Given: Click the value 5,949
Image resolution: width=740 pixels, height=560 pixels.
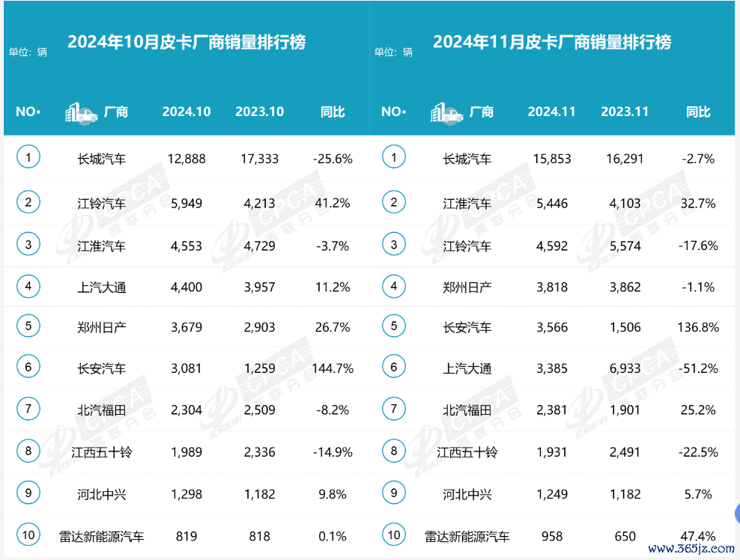Looking at the screenshot, I should tap(186, 204).
